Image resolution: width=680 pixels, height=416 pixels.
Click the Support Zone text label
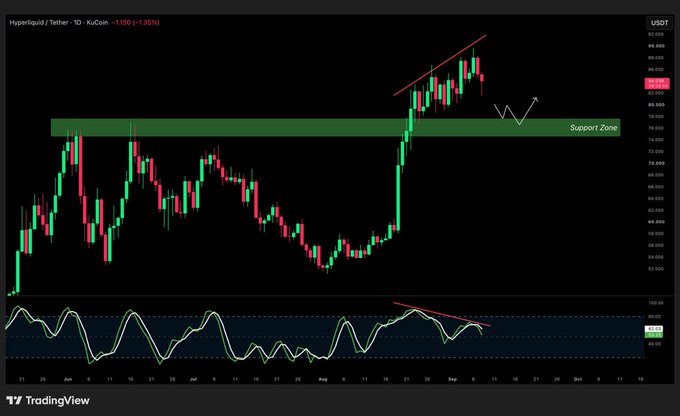pyautogui.click(x=593, y=128)
